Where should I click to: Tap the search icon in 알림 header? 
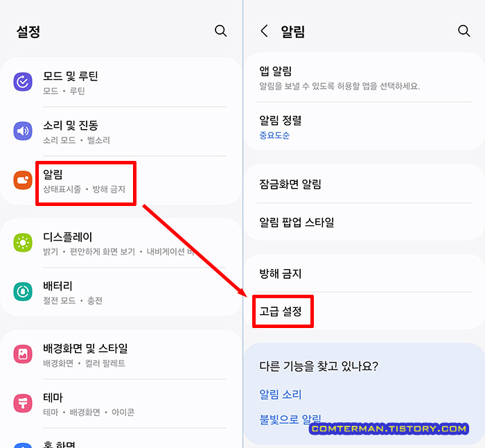[x=464, y=31]
